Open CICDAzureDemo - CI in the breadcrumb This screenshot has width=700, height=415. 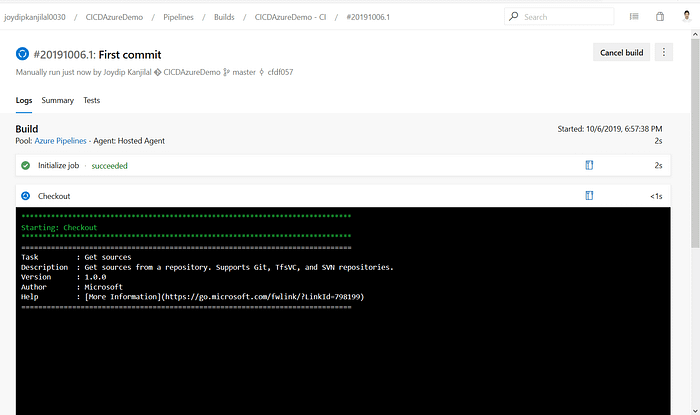point(290,17)
